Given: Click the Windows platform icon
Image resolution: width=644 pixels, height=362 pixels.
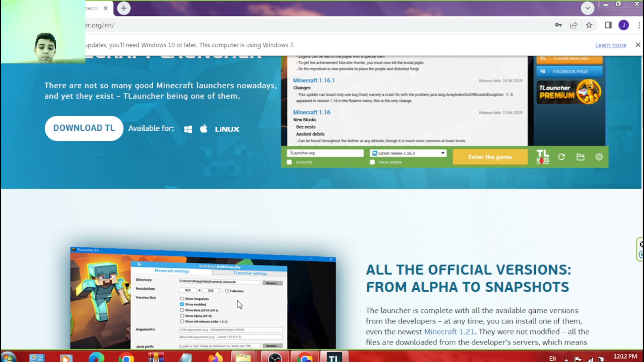Looking at the screenshot, I should 188,129.
